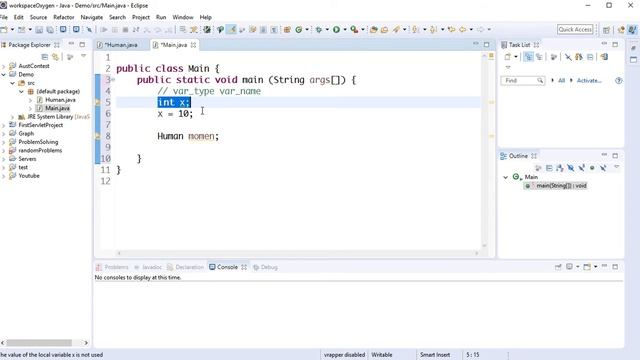Click the New file toolbar icon
Screen dimensions: 640x360
[x=4, y=29]
